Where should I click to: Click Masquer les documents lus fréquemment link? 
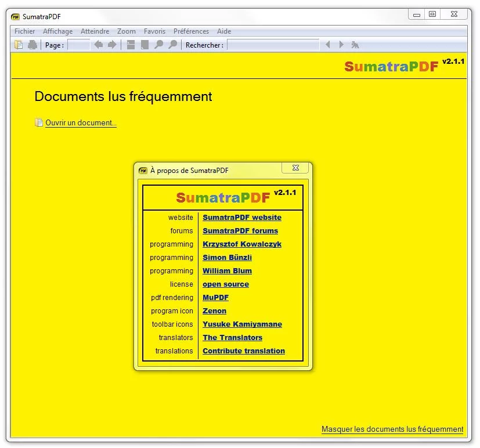click(392, 429)
